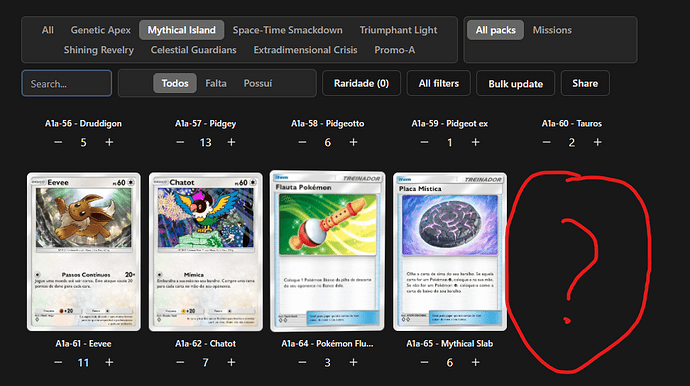The width and height of the screenshot is (690, 386).
Task: Increase Tauros card count with plus
Action: coord(598,142)
